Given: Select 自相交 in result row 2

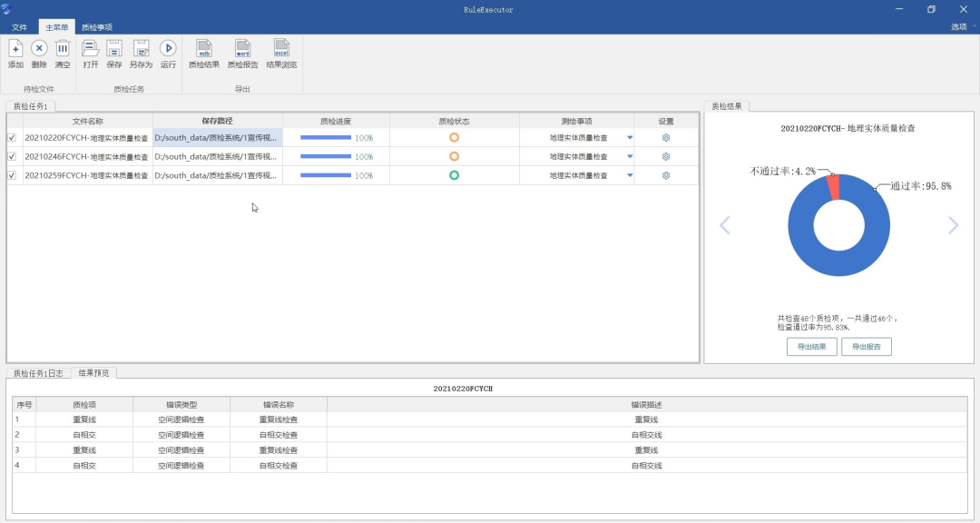Looking at the screenshot, I should tap(84, 435).
